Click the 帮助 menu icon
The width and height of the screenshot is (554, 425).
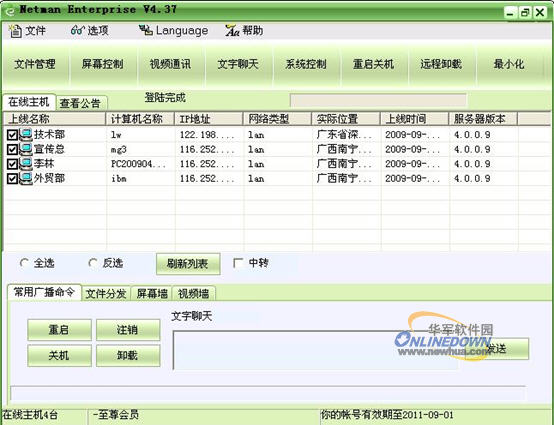tap(232, 31)
